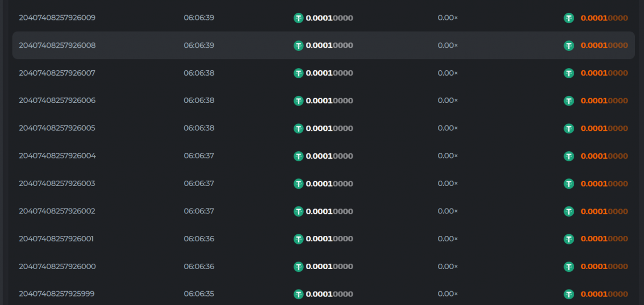Click payout Tether icon for bet ending 926008
The image size is (644, 305).
(x=569, y=46)
